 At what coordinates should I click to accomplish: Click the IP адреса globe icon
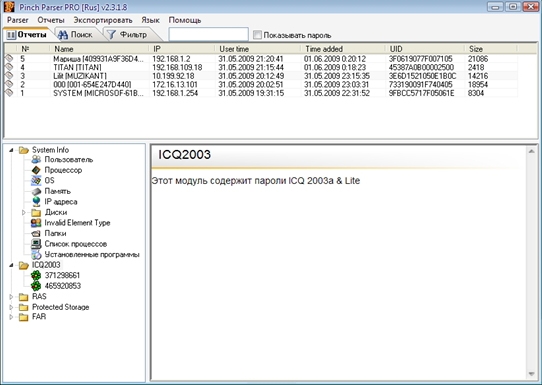(36, 201)
